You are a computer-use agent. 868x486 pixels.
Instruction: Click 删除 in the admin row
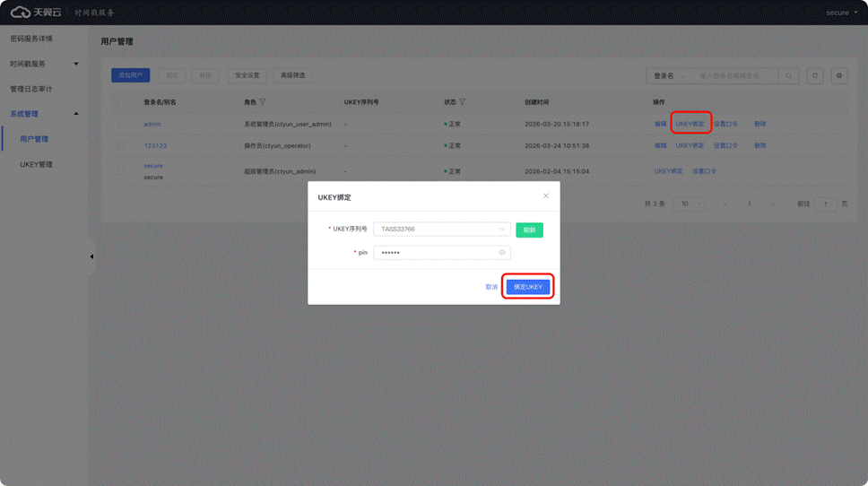[x=760, y=124]
